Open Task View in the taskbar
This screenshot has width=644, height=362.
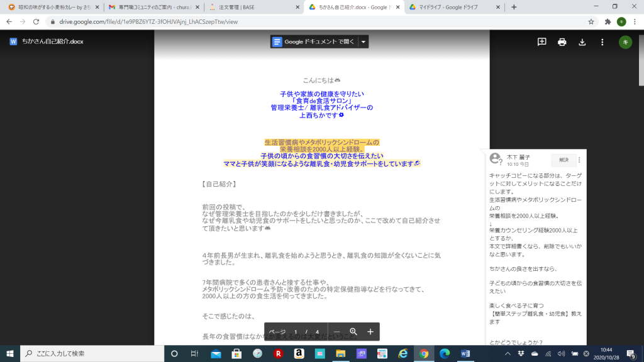tap(195, 353)
